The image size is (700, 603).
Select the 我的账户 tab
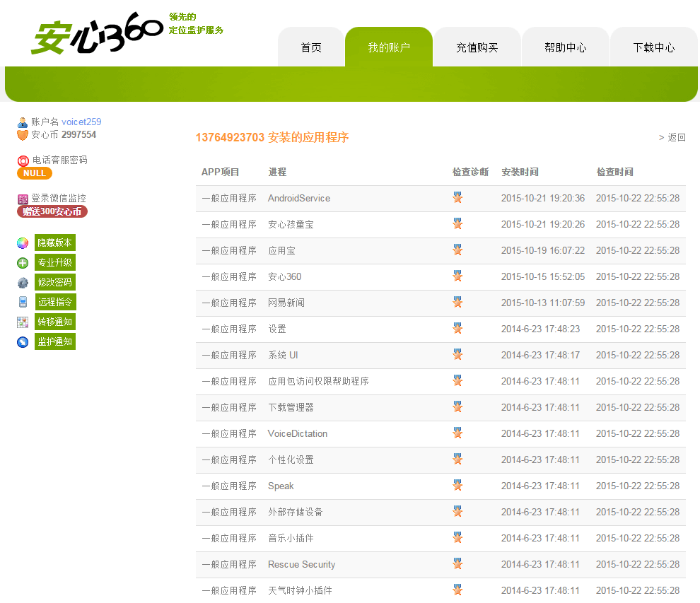(389, 47)
